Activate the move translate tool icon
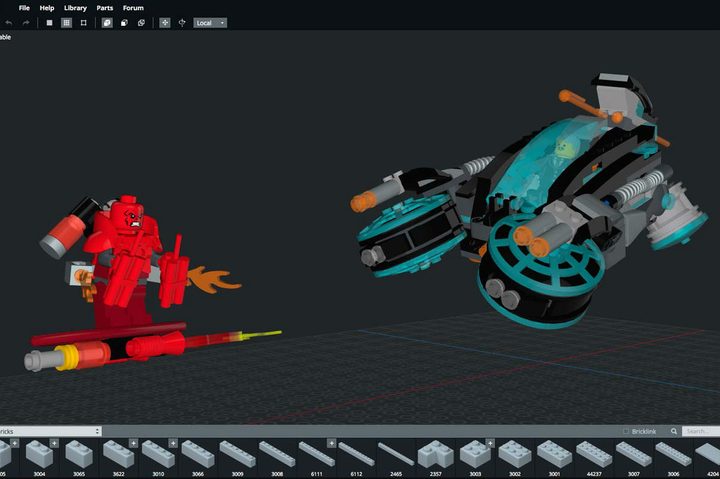This screenshot has width=720, height=479. tap(165, 23)
